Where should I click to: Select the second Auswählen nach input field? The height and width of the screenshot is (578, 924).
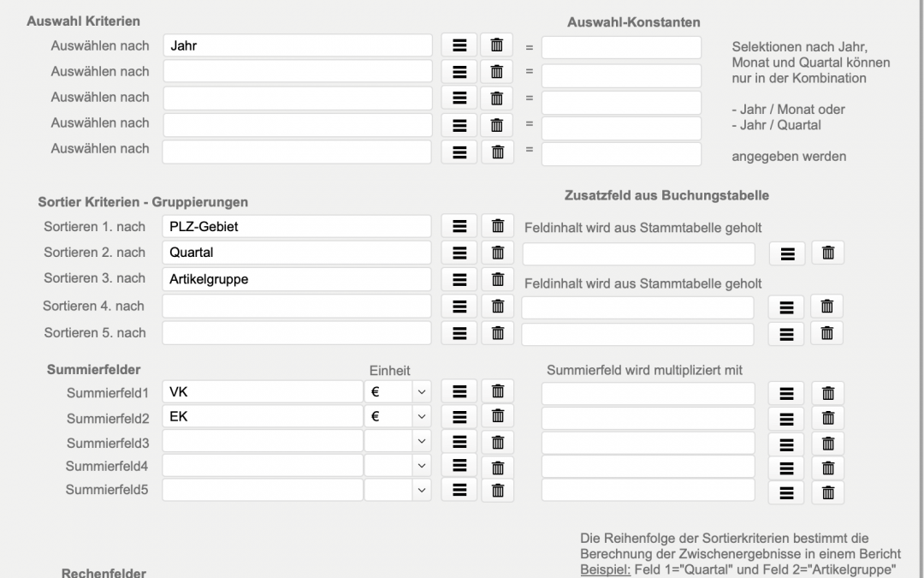point(297,72)
